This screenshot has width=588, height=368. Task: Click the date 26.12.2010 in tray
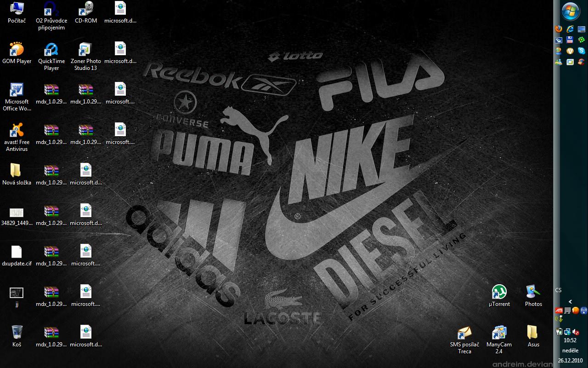tap(571, 361)
